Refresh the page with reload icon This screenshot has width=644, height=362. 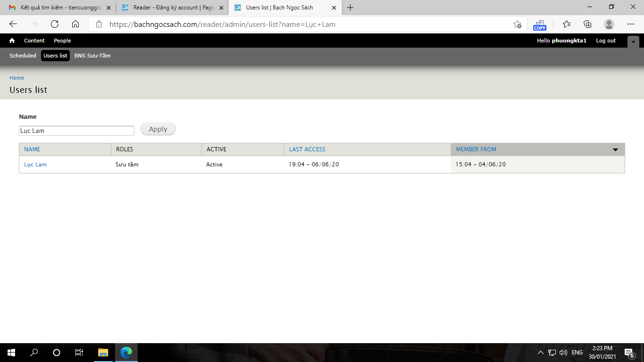[55, 24]
